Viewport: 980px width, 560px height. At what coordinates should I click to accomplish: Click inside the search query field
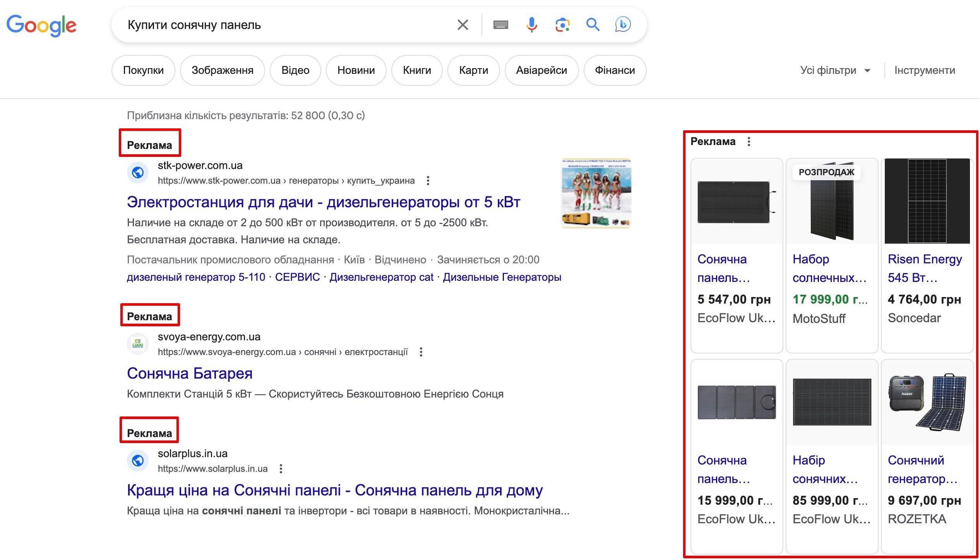click(286, 25)
